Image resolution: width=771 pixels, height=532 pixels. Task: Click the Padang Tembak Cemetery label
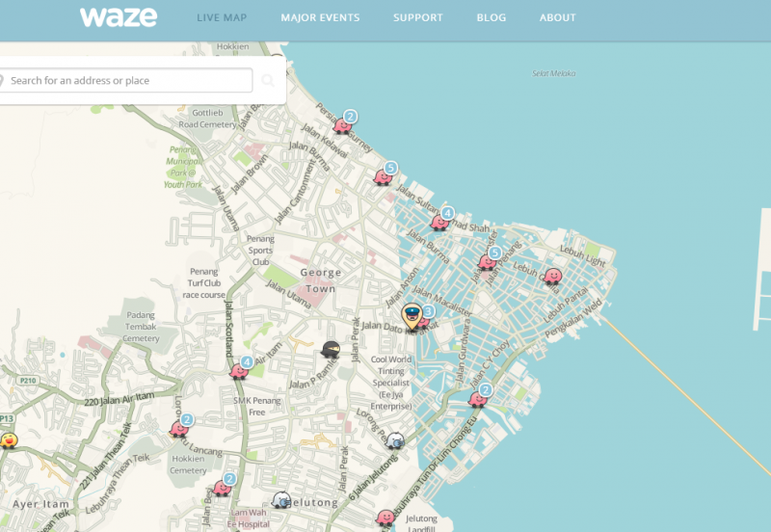coord(141,327)
